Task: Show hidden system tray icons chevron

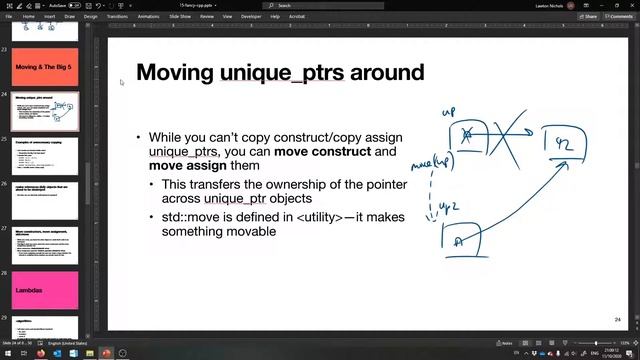Action: pyautogui.click(x=526, y=353)
